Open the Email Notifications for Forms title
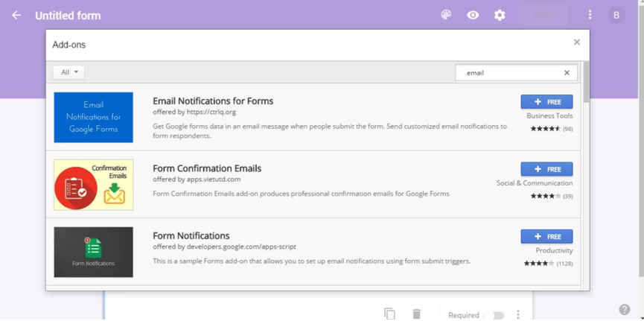 click(213, 101)
